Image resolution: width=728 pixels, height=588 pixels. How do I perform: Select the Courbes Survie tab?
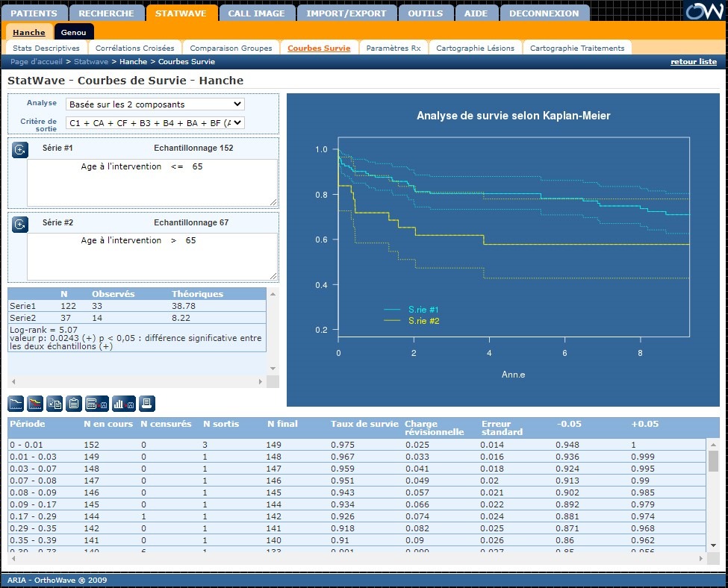coord(319,48)
